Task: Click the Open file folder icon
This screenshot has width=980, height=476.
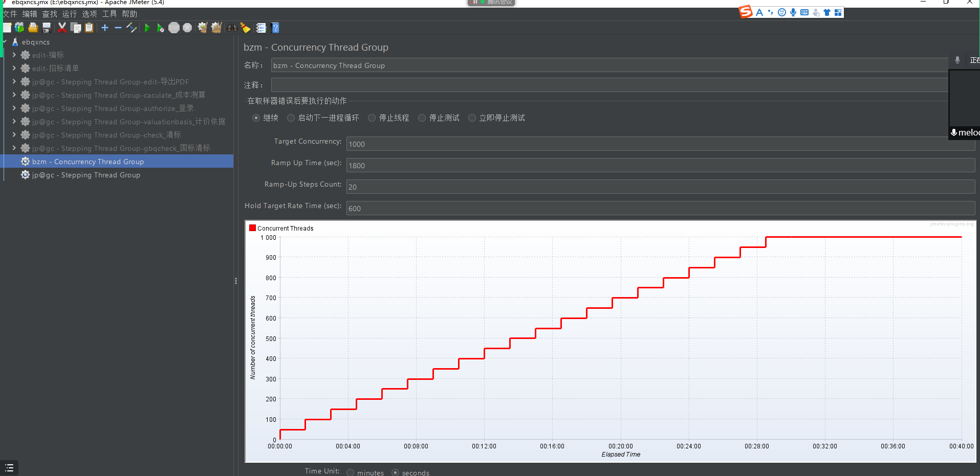Action: 33,28
